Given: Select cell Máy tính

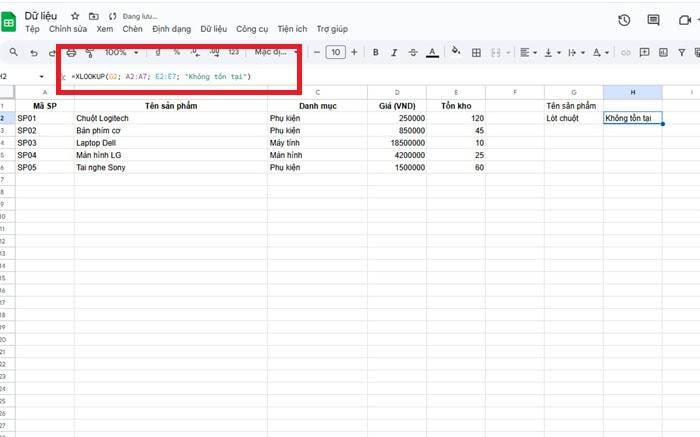Looking at the screenshot, I should pos(317,143).
